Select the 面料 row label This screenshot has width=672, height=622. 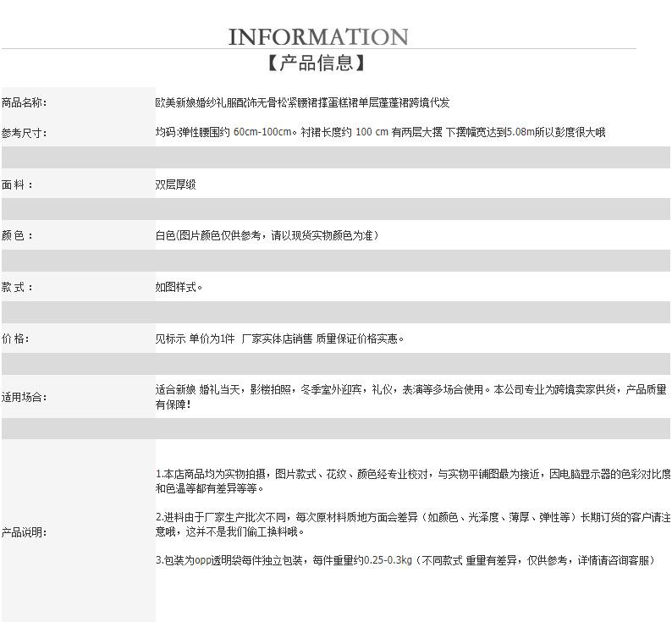pyautogui.click(x=18, y=184)
